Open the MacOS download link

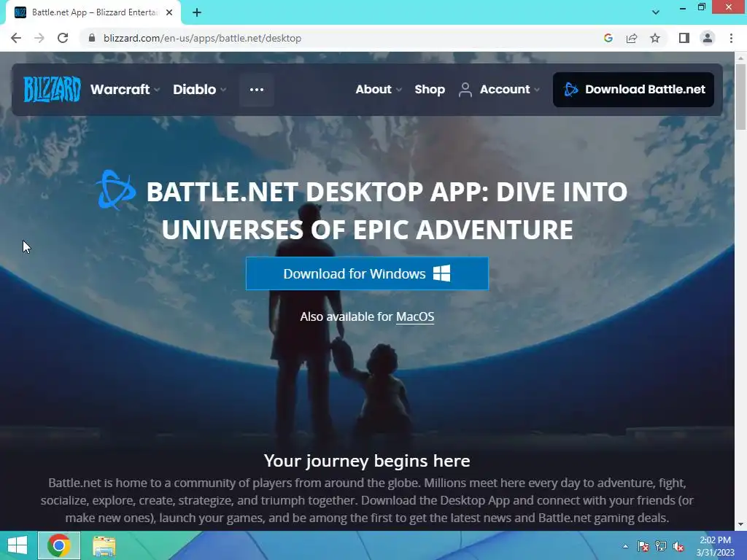pyautogui.click(x=415, y=316)
